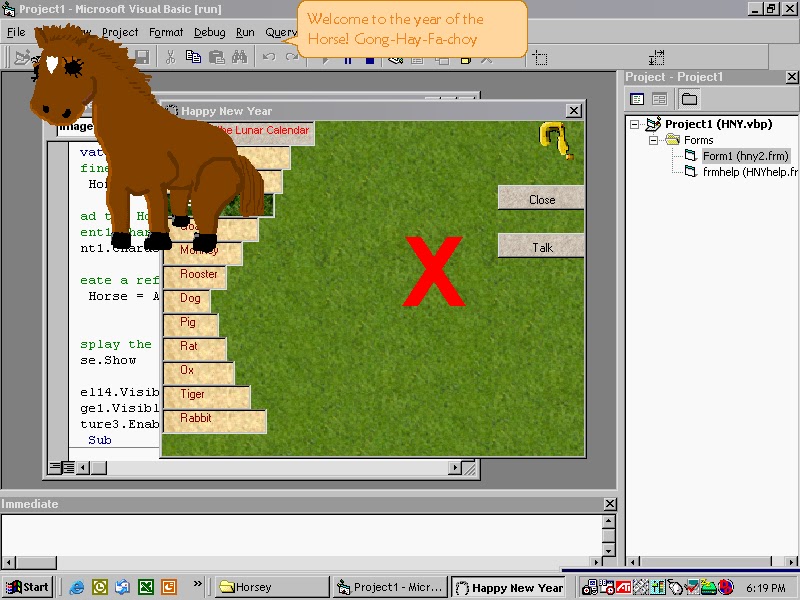This screenshot has width=800, height=600.
Task: Toggle Folders button in Project panel
Action: coord(689,99)
